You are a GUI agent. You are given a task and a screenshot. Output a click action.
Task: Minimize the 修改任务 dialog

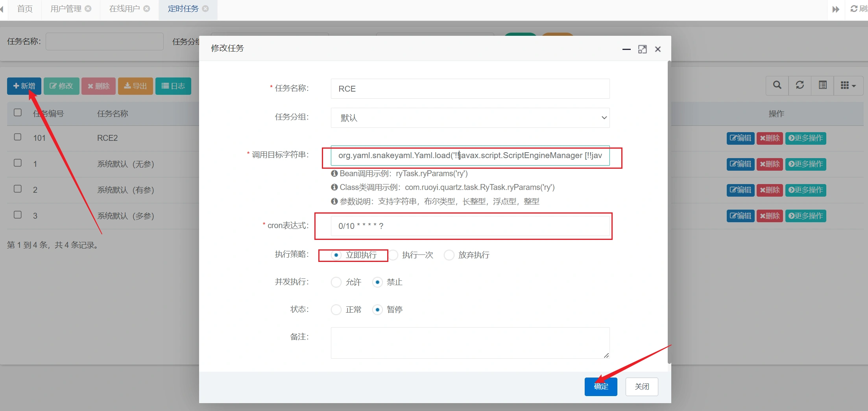(626, 49)
